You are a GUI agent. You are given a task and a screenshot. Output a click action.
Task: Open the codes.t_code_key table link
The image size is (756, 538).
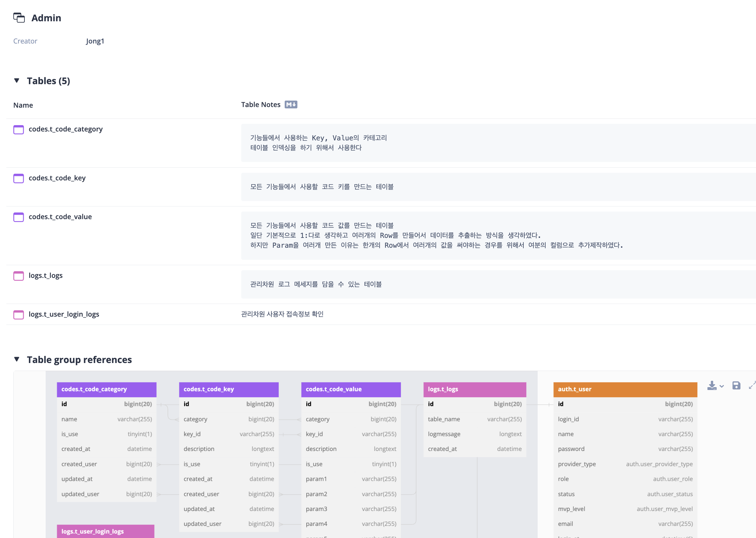57,178
